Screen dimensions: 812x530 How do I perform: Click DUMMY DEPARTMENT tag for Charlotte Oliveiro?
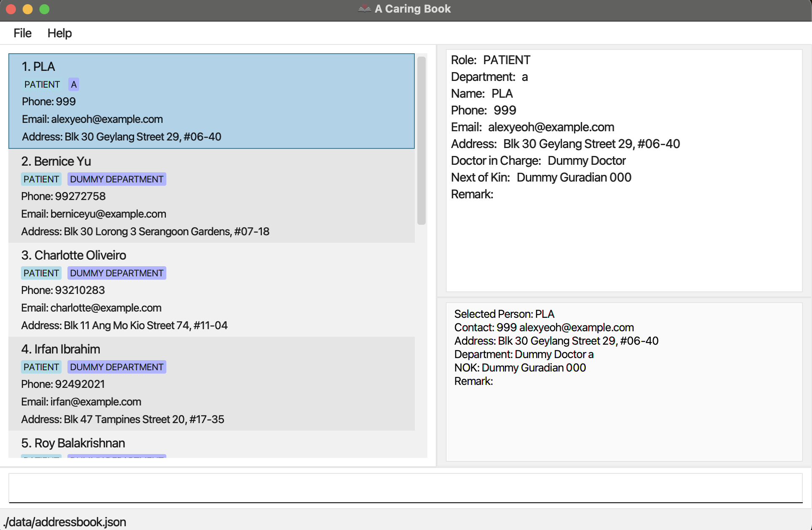pos(117,273)
